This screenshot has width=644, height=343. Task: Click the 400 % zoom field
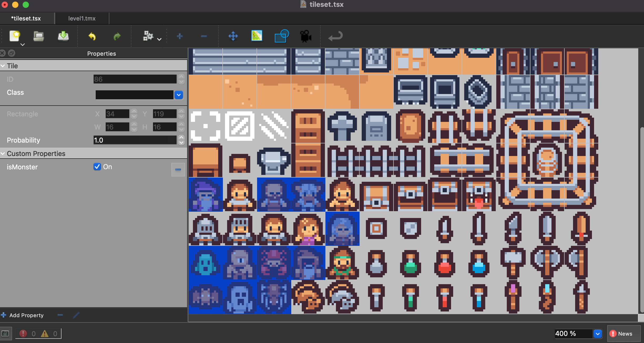[573, 334]
